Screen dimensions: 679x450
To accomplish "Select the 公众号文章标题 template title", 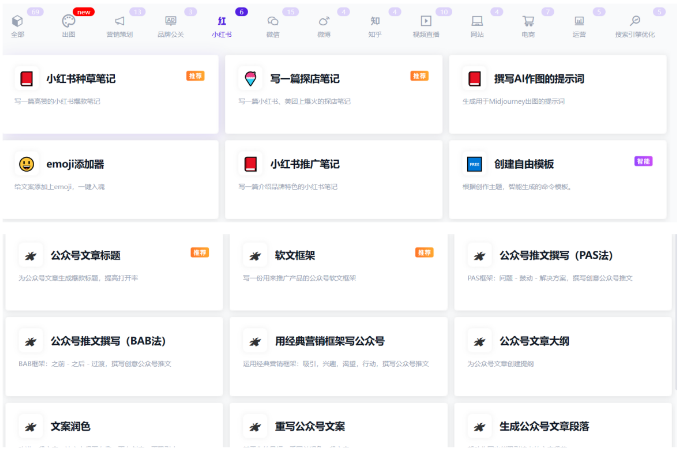I will point(85,256).
